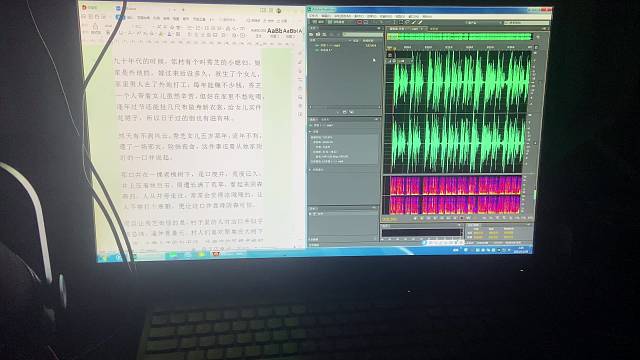Click Zoom In Time icon

[x=498, y=218]
